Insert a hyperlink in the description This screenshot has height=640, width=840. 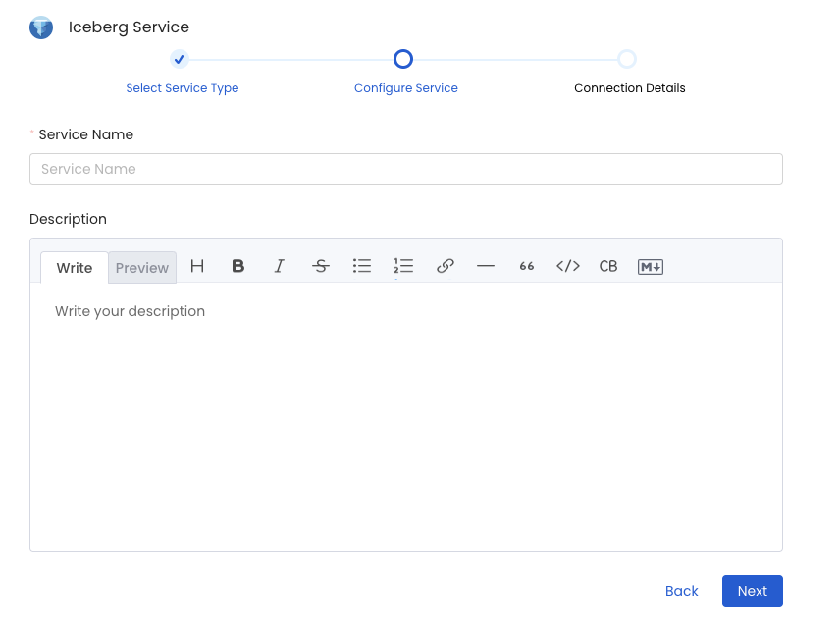point(445,265)
